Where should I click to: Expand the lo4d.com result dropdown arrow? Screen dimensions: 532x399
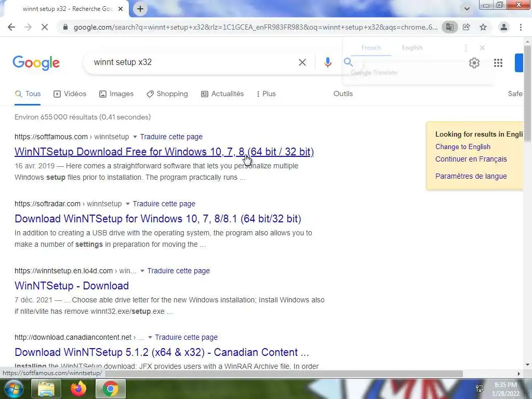pyautogui.click(x=142, y=271)
